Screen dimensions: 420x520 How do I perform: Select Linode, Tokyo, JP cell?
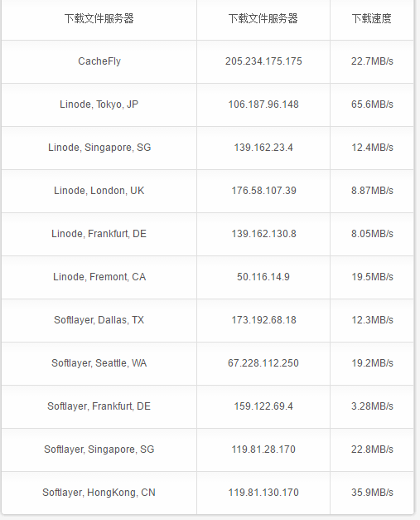[99, 104]
